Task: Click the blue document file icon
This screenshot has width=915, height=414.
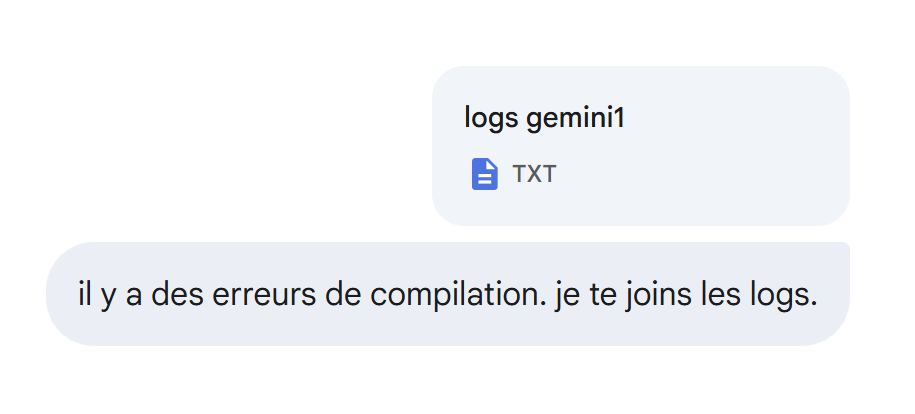Action: click(484, 174)
